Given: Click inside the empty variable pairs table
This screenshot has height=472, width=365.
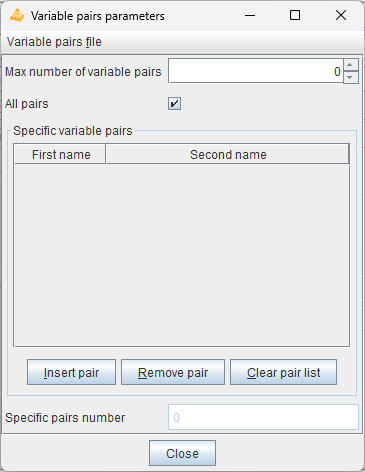Looking at the screenshot, I should pyautogui.click(x=182, y=255).
